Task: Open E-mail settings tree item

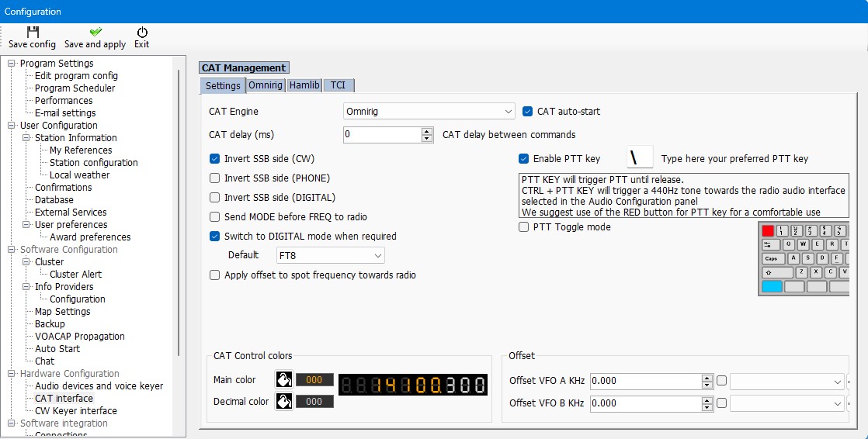Action: coord(65,112)
